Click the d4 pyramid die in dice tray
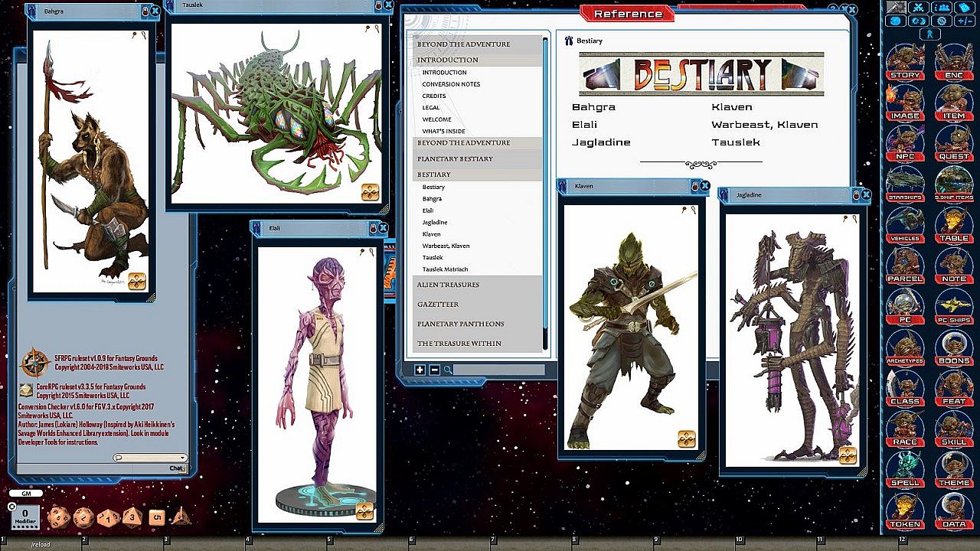The height and width of the screenshot is (551, 980). tap(181, 517)
